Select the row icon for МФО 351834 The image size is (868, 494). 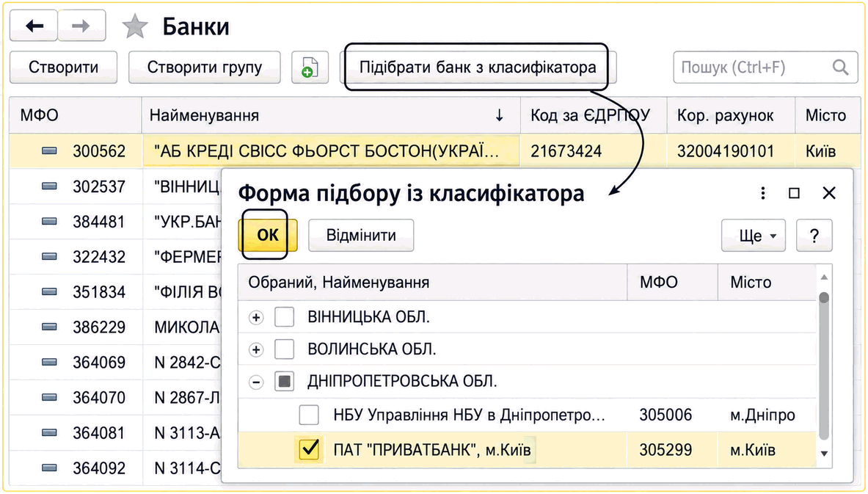click(50, 292)
